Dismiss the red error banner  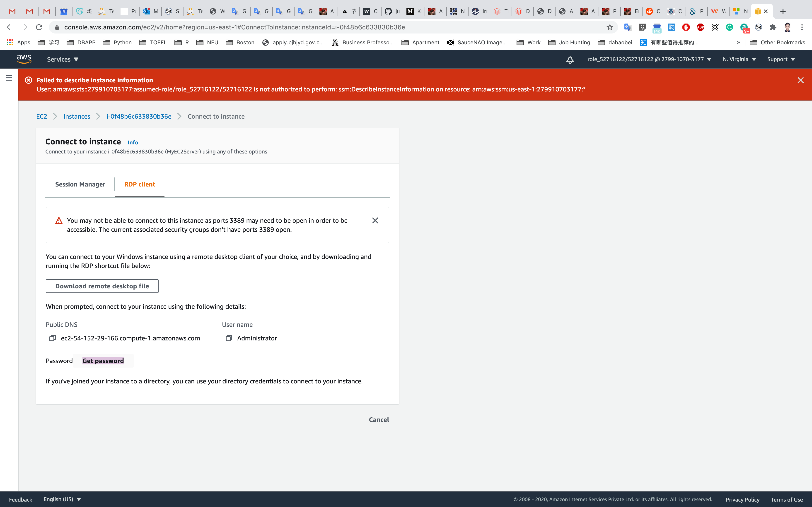point(800,80)
